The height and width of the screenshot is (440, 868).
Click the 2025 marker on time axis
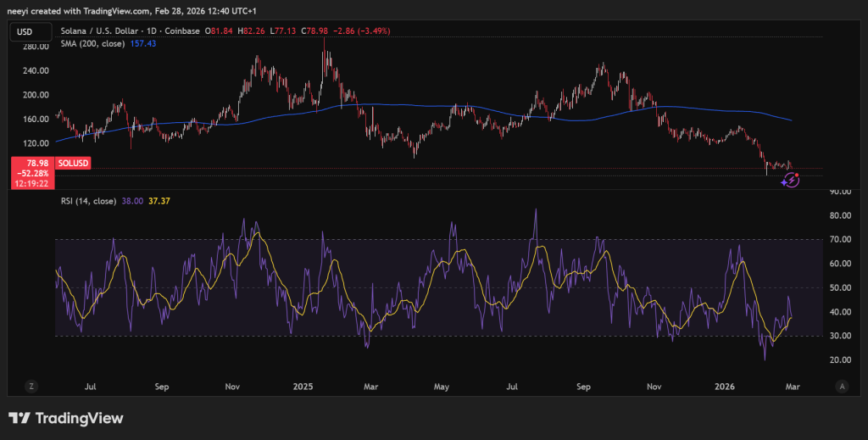click(304, 386)
